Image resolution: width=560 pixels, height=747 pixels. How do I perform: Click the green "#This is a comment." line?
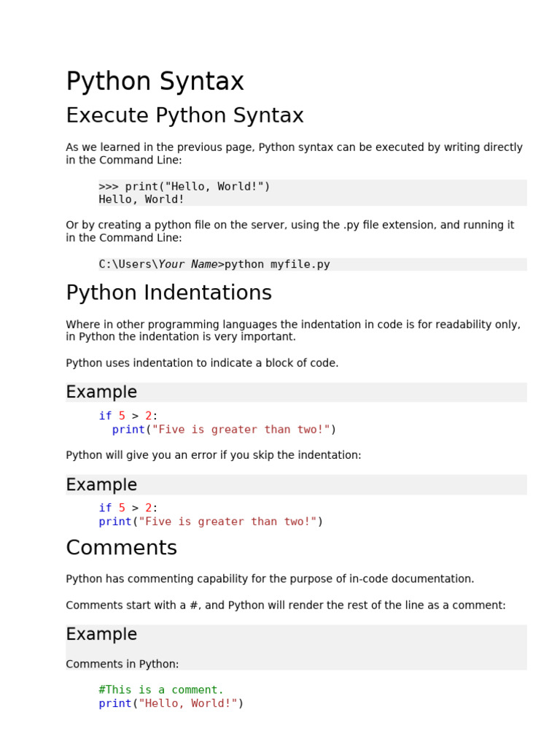161,690
